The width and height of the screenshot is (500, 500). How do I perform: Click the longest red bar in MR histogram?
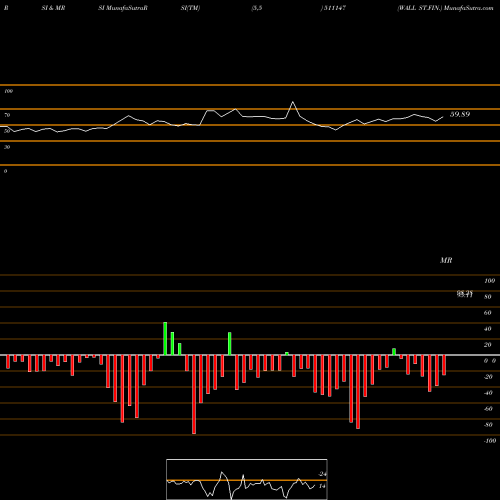[x=194, y=394]
